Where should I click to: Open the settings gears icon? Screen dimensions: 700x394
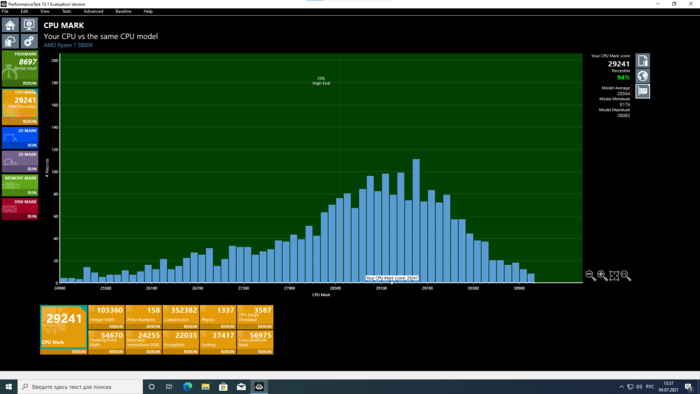[29, 41]
